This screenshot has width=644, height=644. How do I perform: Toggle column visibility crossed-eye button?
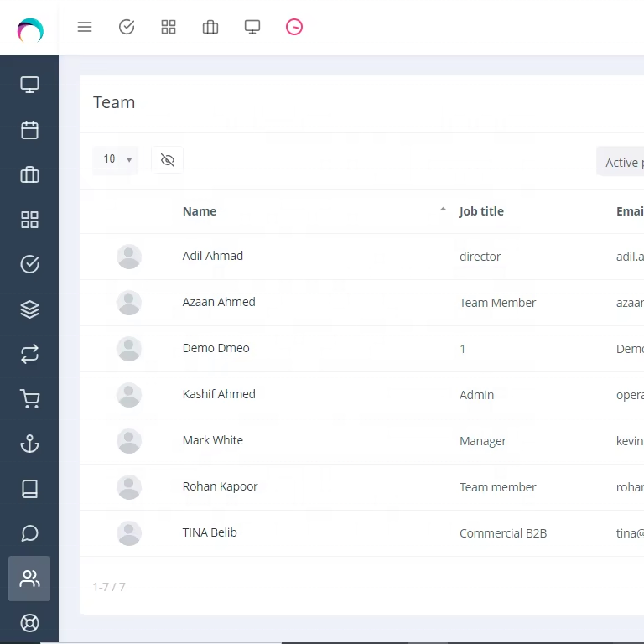(167, 160)
